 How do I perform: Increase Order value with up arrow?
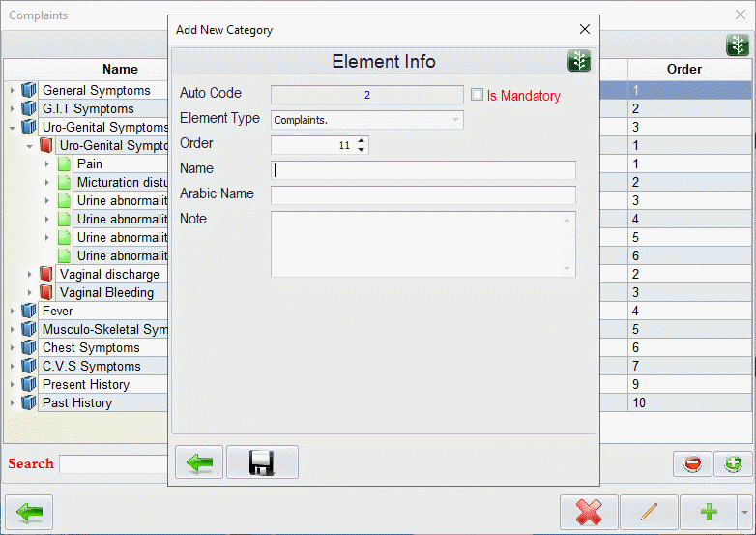tap(362, 140)
